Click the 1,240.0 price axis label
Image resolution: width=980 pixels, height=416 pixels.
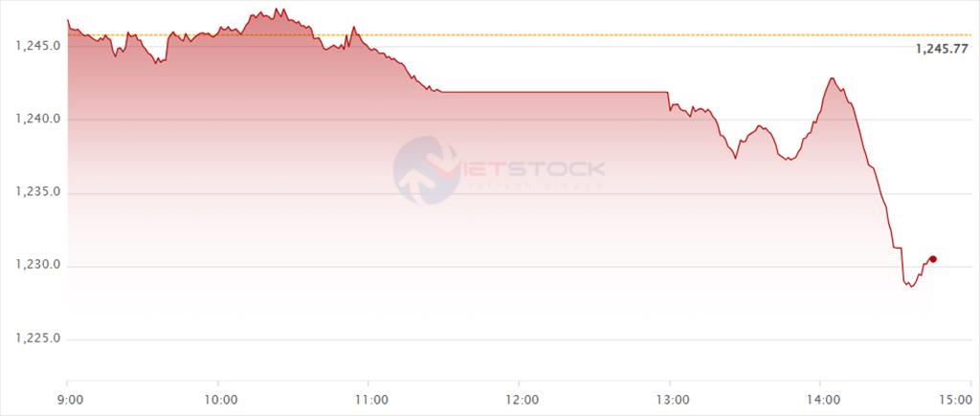pyautogui.click(x=38, y=119)
